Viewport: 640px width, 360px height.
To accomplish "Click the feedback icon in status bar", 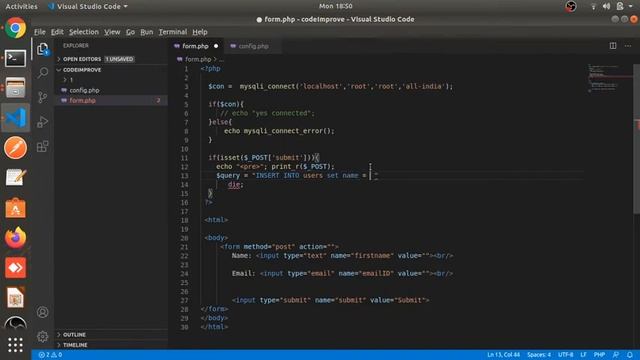I will coord(616,355).
